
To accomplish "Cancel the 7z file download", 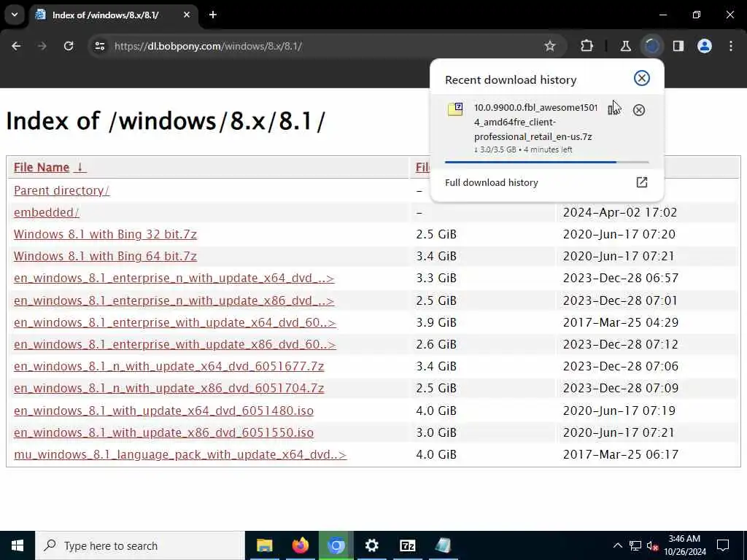I will coord(639,110).
